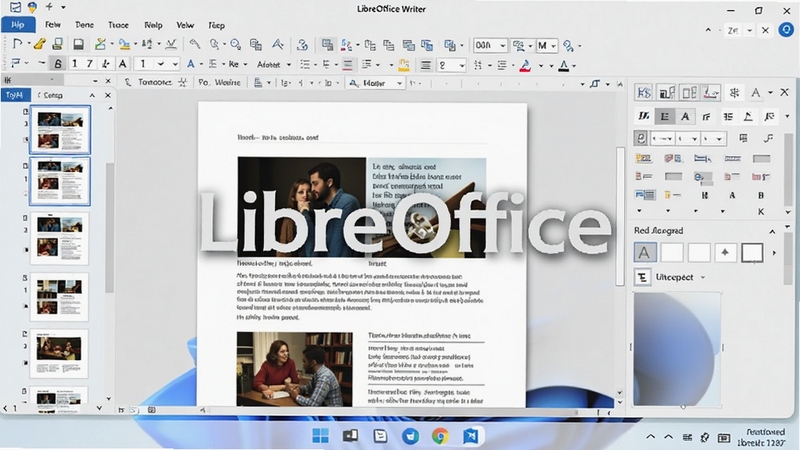Image resolution: width=800 pixels, height=450 pixels.
Task: Select the diamond box under "Red Aeogred"
Action: pos(725,252)
